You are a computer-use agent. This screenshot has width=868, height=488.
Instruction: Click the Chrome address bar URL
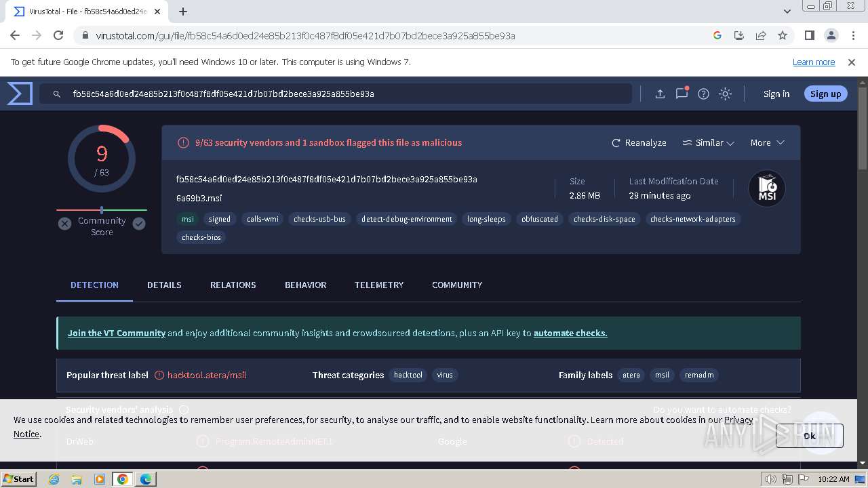pyautogui.click(x=305, y=36)
